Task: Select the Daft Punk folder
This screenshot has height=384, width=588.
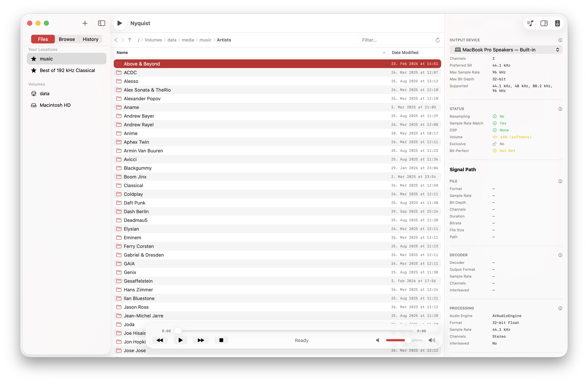Action: click(x=277, y=203)
